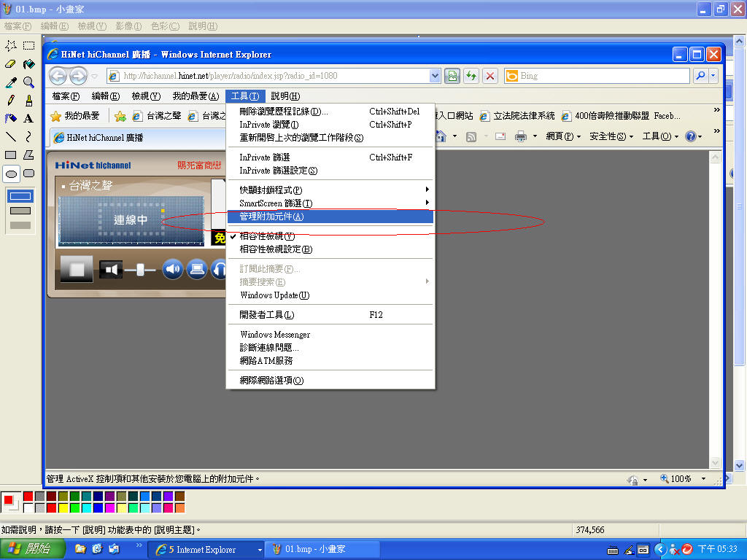Choose the outline-only shape fill style

pyautogui.click(x=20, y=196)
